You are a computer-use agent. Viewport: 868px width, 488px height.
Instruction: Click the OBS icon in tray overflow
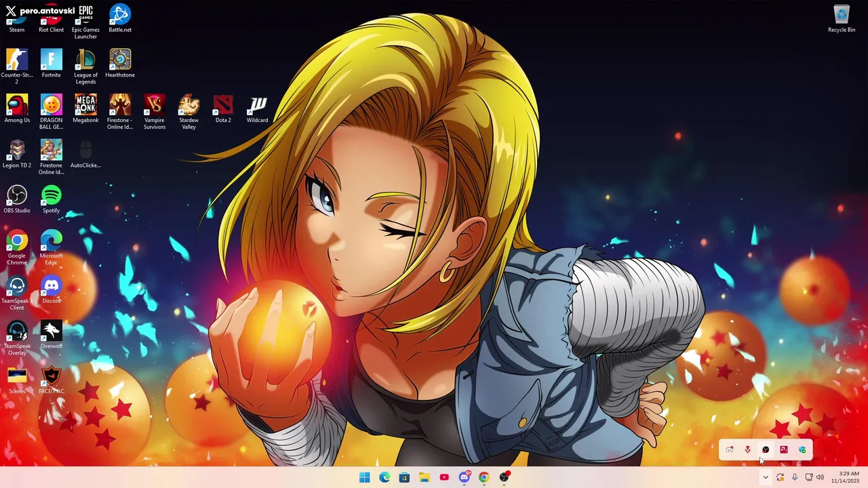coord(766,449)
